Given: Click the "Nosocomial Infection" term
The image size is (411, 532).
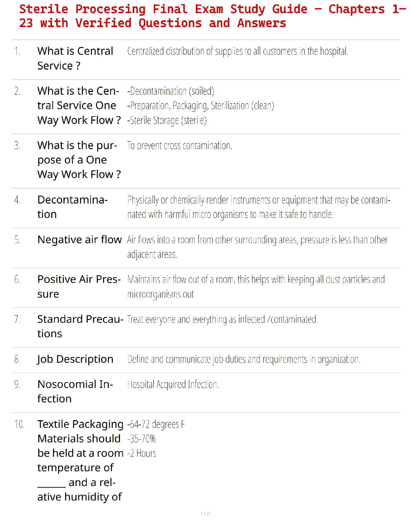Looking at the screenshot, I should tap(75, 391).
